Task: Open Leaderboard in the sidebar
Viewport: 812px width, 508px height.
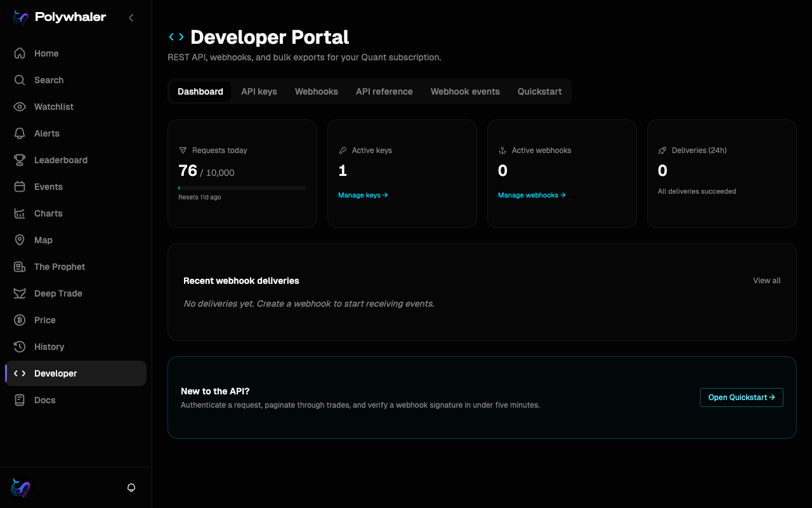Action: click(75, 160)
